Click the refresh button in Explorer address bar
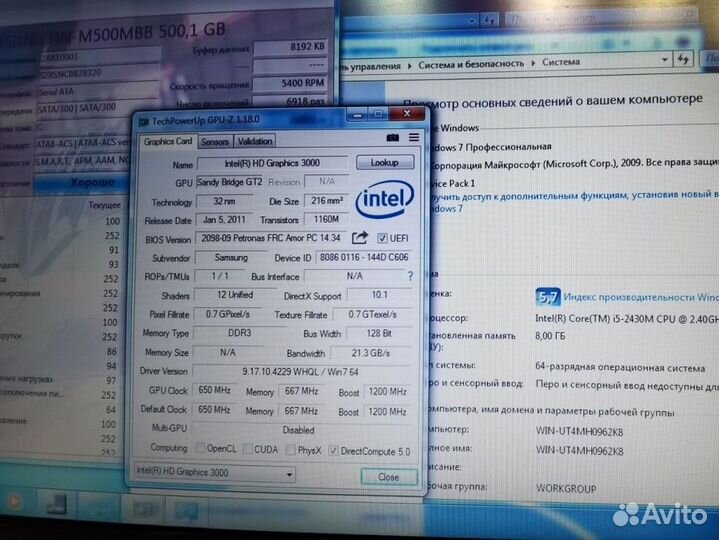Image resolution: width=719 pixels, height=540 pixels. [683, 60]
